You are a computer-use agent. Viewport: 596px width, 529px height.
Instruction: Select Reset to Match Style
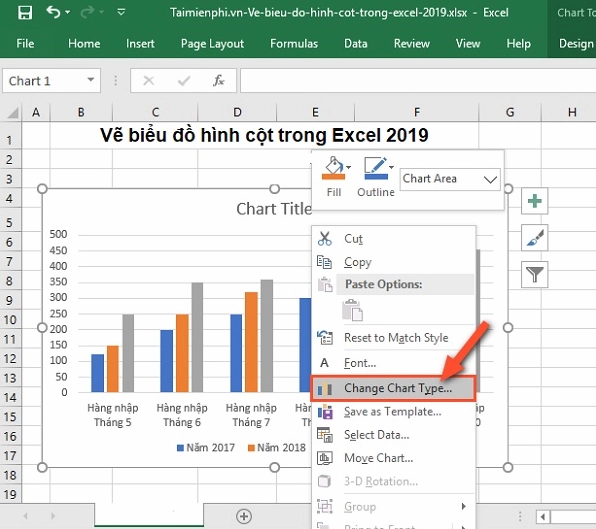click(393, 337)
